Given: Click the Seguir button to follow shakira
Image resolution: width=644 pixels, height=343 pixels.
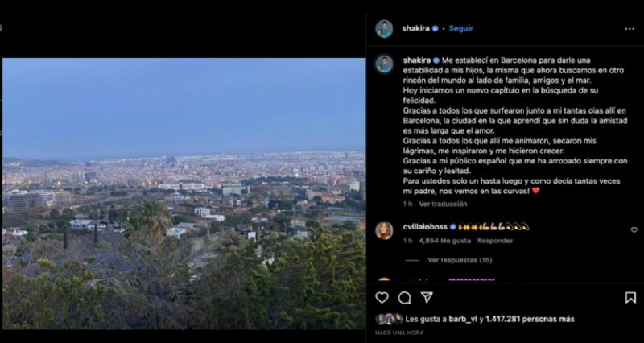Looking at the screenshot, I should click(461, 28).
